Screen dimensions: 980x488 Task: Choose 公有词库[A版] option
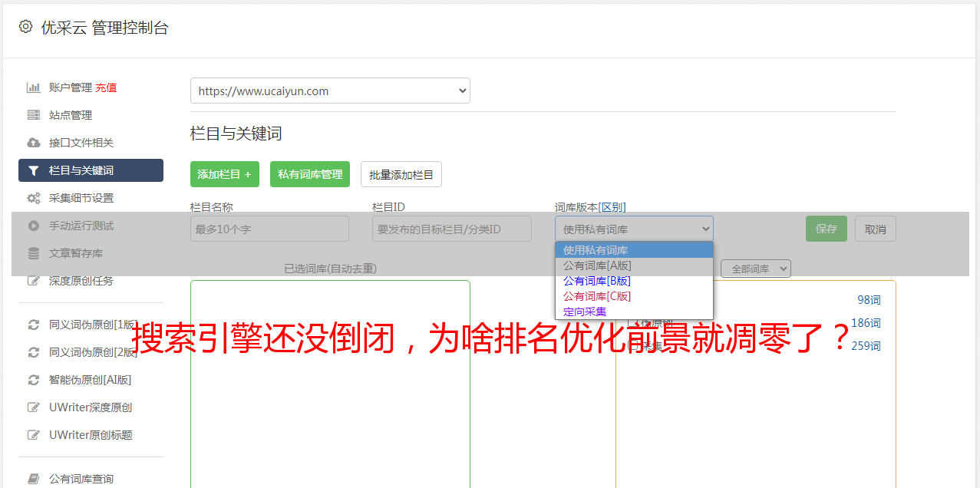(x=634, y=265)
